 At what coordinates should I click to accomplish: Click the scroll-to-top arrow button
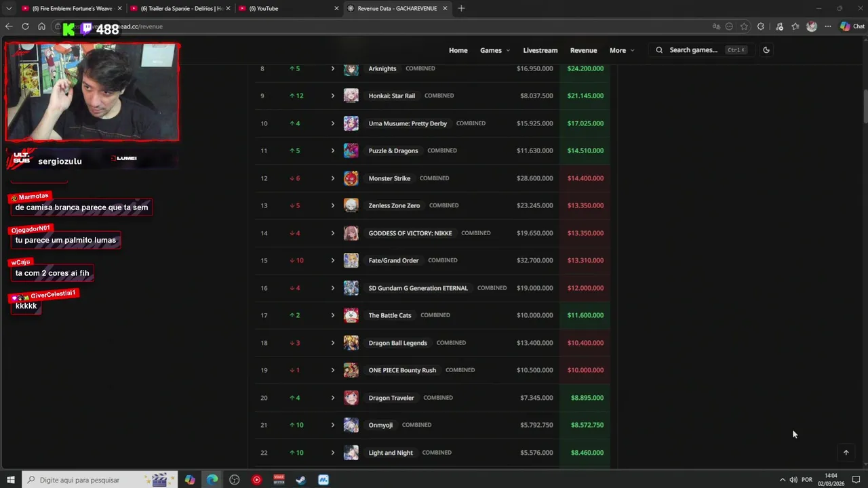point(846,453)
